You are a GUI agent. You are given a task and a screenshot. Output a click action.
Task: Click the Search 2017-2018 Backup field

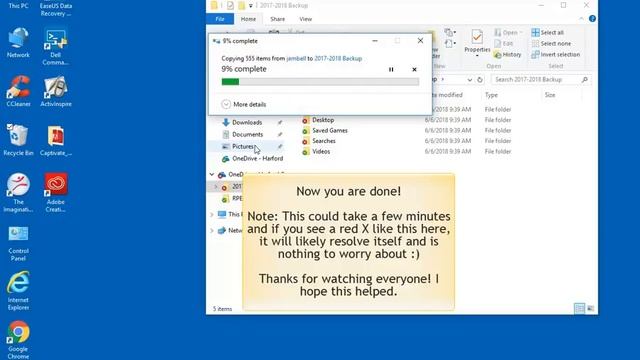point(542,80)
